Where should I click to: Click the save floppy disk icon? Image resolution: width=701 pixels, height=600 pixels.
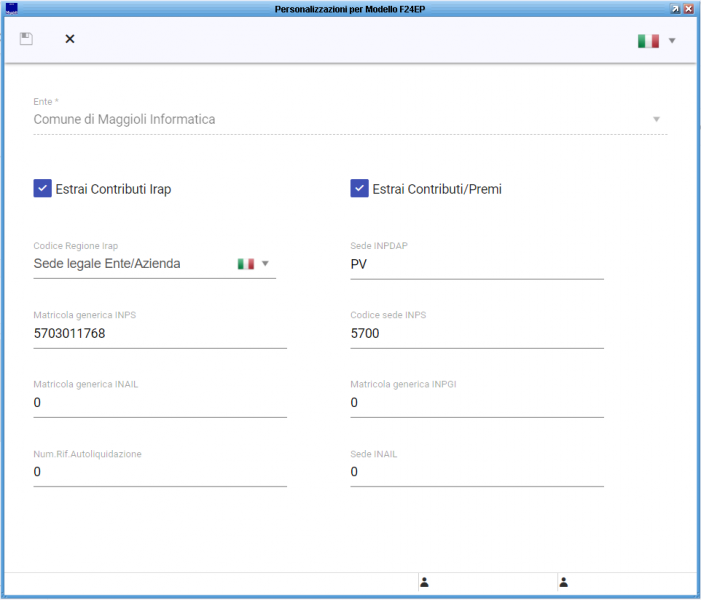click(x=26, y=39)
